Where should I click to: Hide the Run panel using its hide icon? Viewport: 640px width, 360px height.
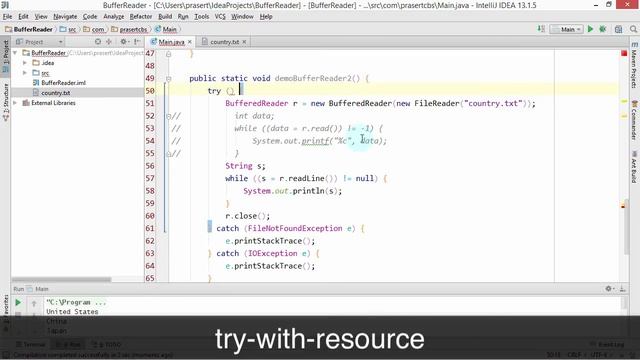(622, 289)
